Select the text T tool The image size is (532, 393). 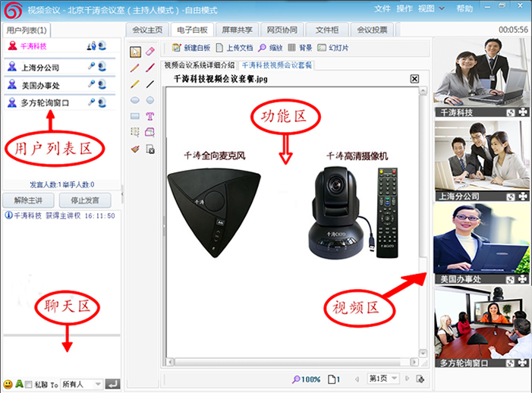pos(150,116)
